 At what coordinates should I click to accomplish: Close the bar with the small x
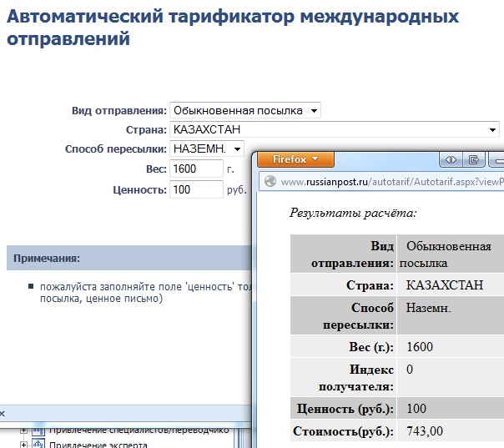3,412
